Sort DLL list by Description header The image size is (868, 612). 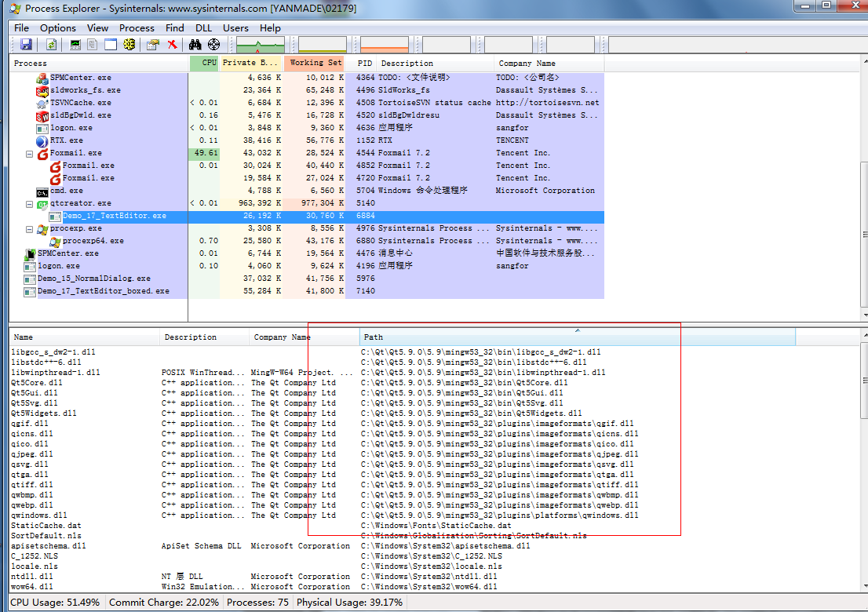(205, 337)
